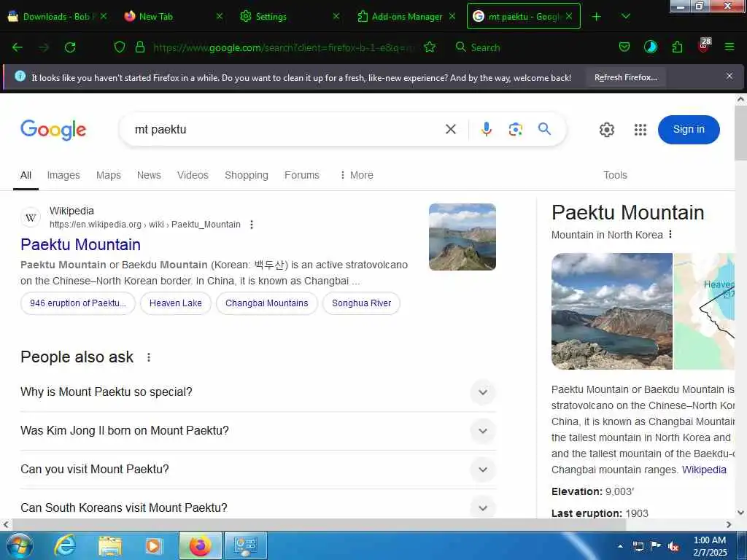
Task: Open the knowledge panel mountain photo
Action: pyautogui.click(x=612, y=311)
